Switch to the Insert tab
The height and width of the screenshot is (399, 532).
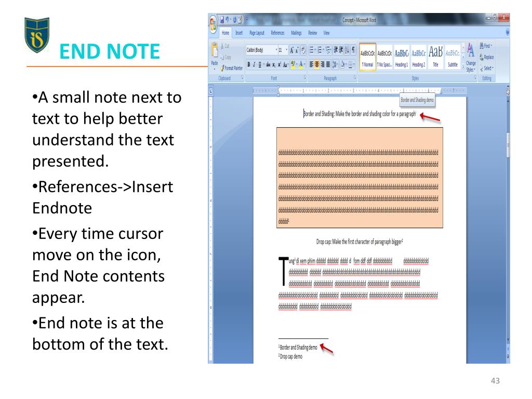(239, 33)
